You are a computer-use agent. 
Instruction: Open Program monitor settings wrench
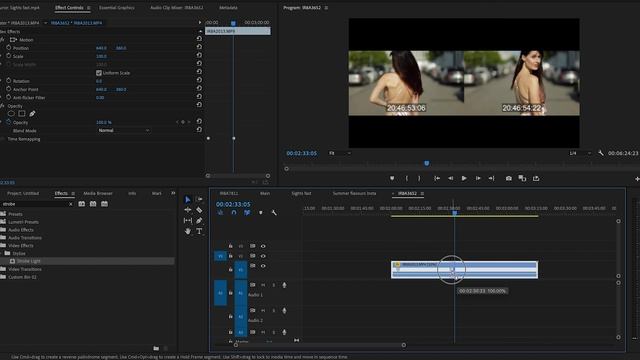coord(600,153)
